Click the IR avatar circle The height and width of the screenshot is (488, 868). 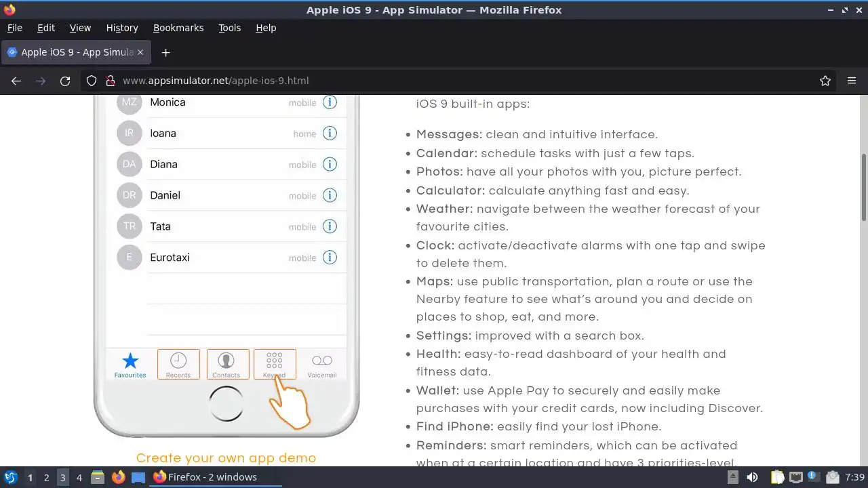point(129,133)
